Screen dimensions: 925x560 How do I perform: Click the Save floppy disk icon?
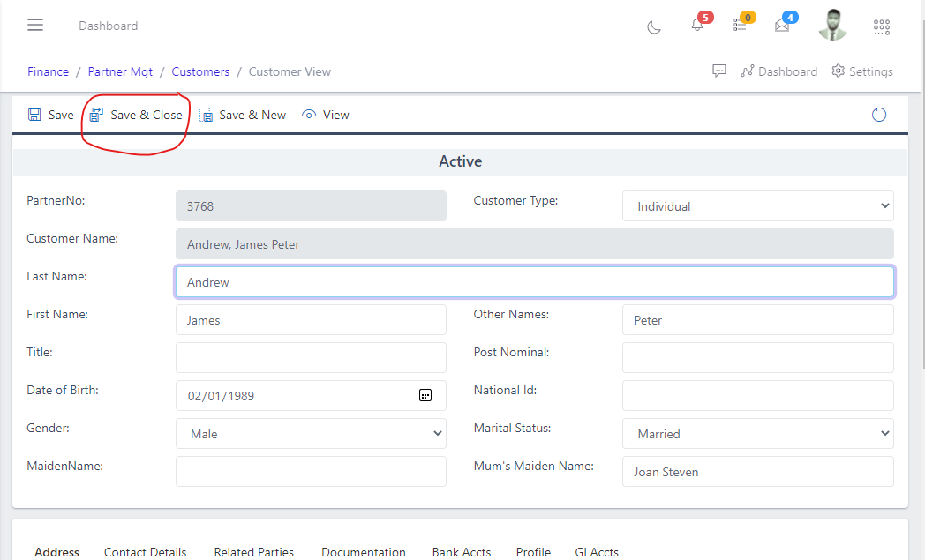pos(34,114)
